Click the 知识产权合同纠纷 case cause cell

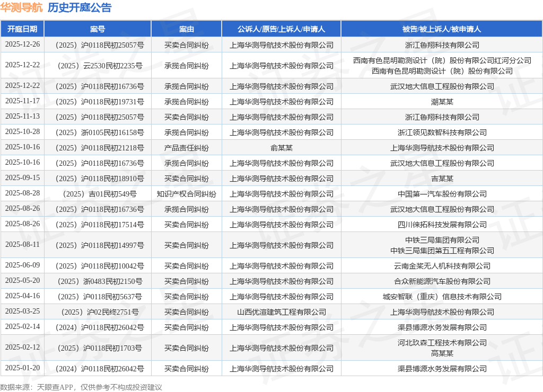tap(186, 194)
